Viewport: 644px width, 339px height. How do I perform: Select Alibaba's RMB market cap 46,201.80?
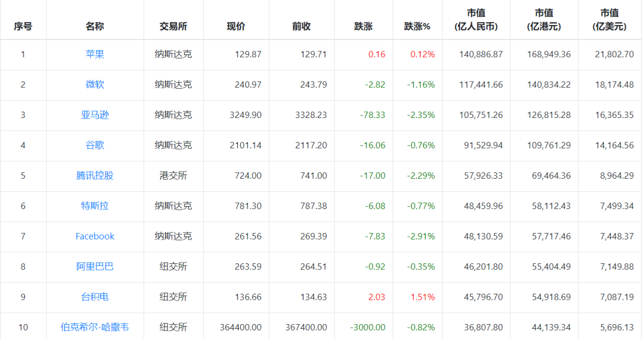[x=484, y=267]
